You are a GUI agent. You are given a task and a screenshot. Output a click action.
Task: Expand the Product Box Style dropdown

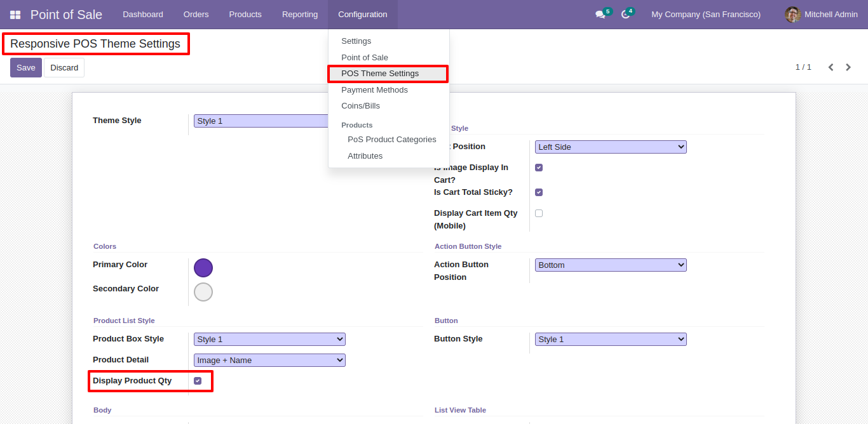(269, 339)
